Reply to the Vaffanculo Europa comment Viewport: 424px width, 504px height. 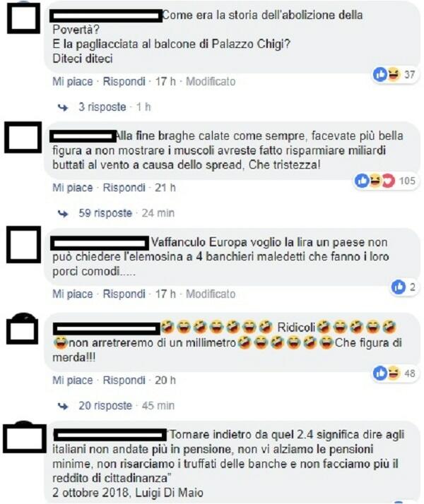[124, 294]
